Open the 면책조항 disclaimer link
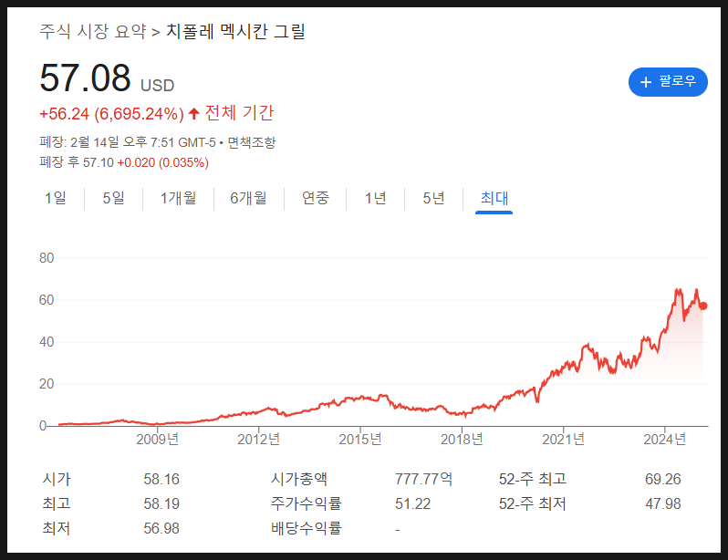Screen dimensions: 728x560 coord(251,142)
